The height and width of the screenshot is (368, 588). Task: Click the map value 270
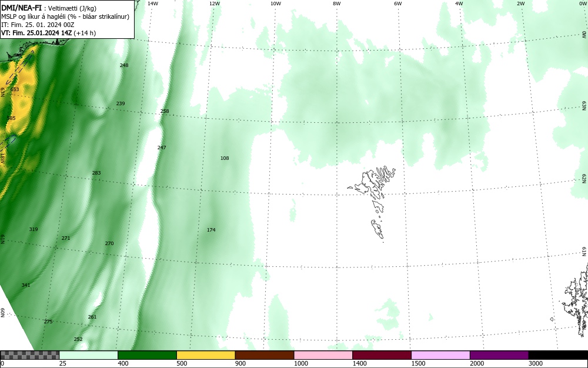[109, 243]
